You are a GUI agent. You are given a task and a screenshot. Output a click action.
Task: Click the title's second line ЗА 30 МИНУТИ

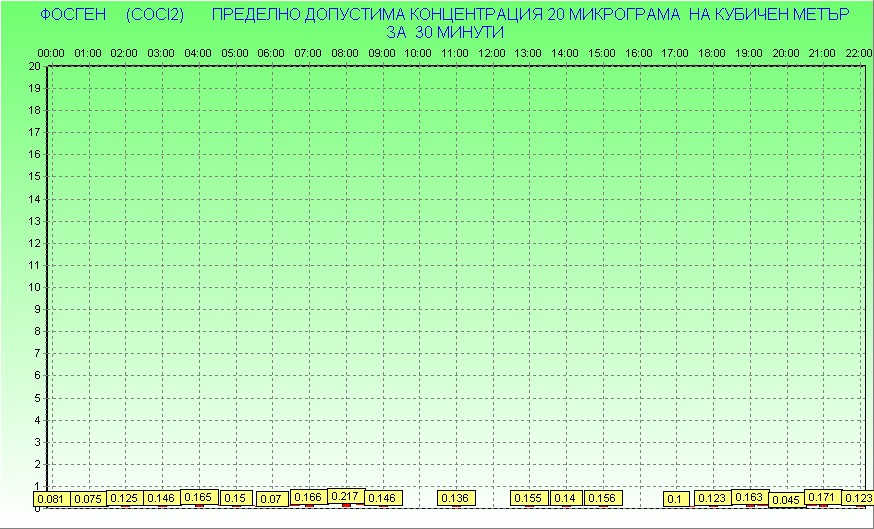(445, 32)
